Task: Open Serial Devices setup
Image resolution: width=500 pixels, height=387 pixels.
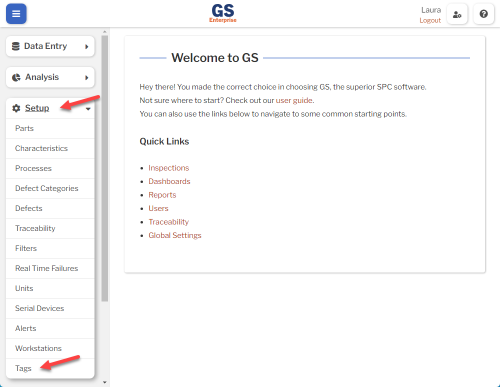Action: point(50,308)
